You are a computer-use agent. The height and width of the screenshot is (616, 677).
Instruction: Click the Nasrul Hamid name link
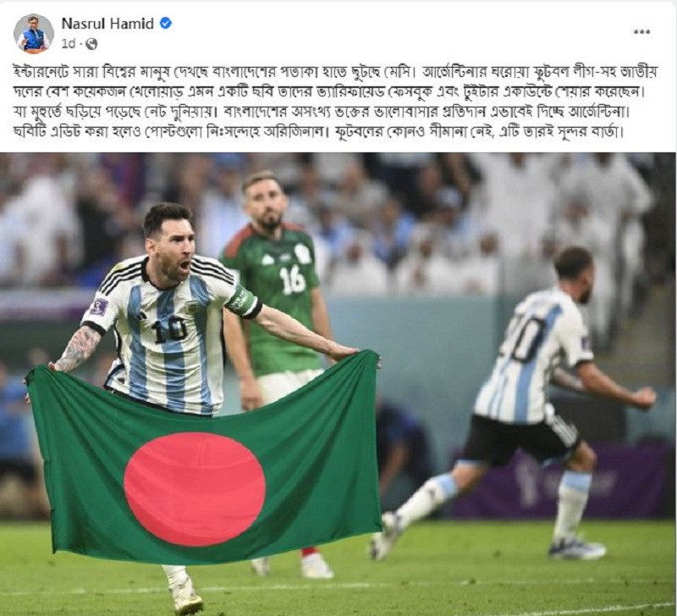pos(107,24)
